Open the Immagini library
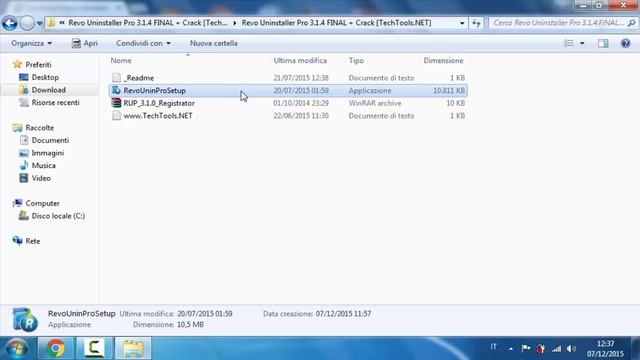 [x=48, y=153]
